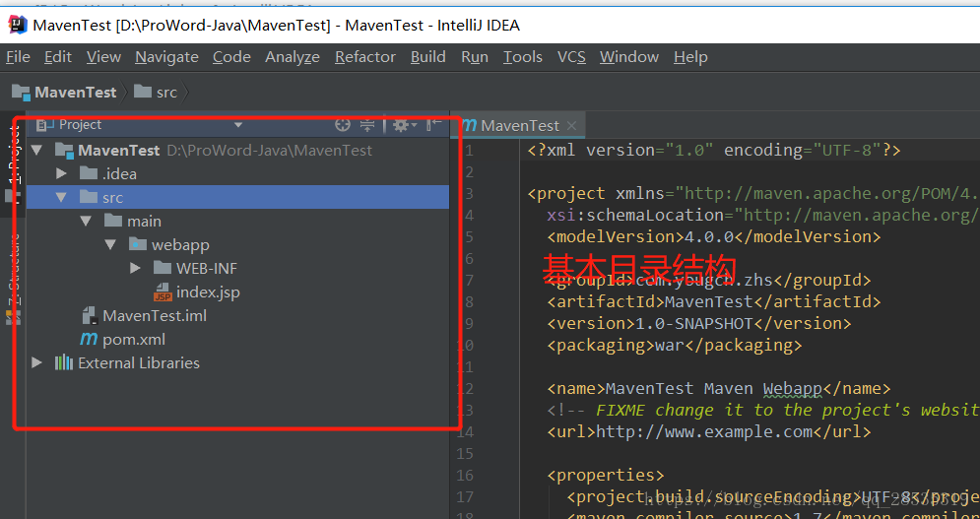Open the View menu
This screenshot has height=519, width=980.
coord(103,57)
